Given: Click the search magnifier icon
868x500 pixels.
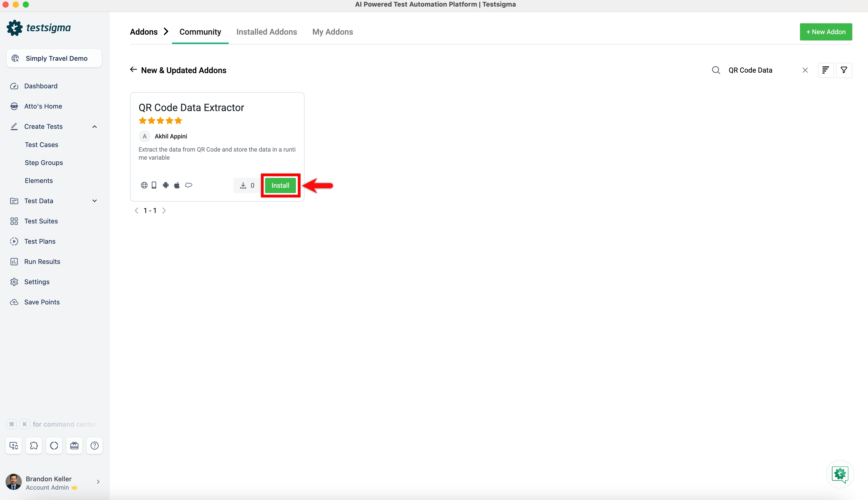Looking at the screenshot, I should [x=715, y=70].
